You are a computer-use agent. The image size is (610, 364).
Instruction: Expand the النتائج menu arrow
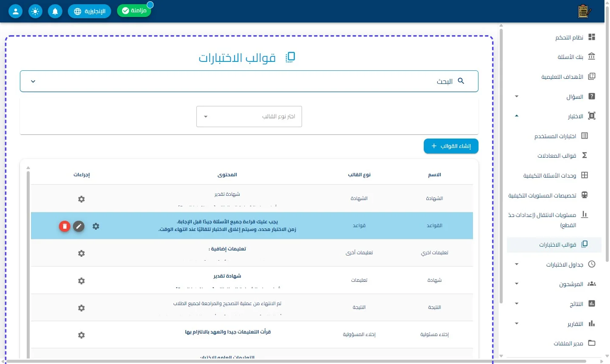pyautogui.click(x=517, y=304)
